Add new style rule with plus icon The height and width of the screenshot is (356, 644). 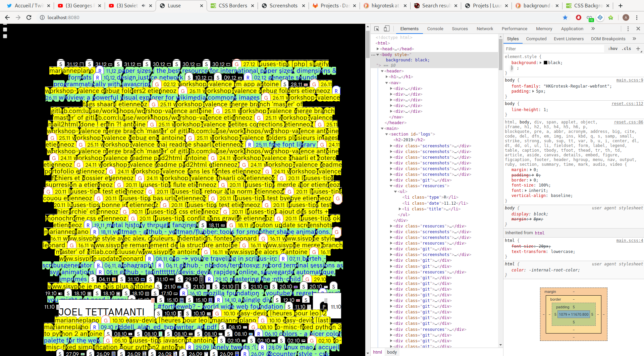click(x=638, y=49)
